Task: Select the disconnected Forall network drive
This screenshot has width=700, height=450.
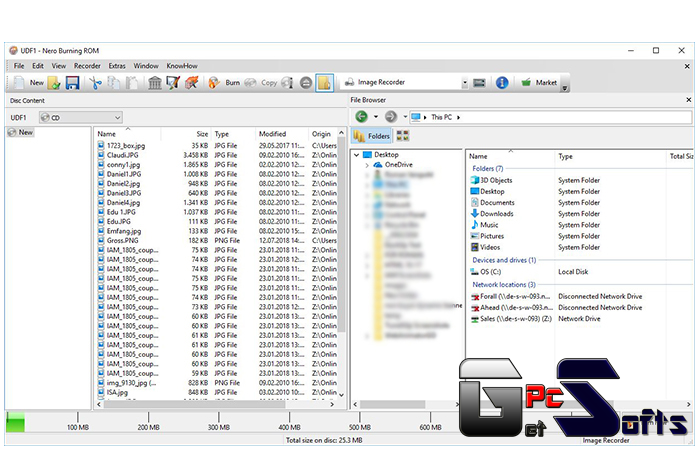Action: click(512, 296)
